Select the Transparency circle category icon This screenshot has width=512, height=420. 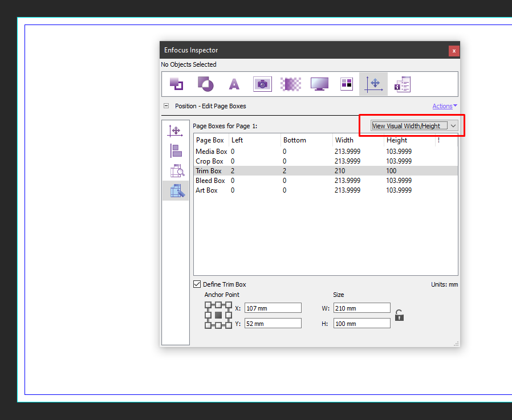[205, 84]
